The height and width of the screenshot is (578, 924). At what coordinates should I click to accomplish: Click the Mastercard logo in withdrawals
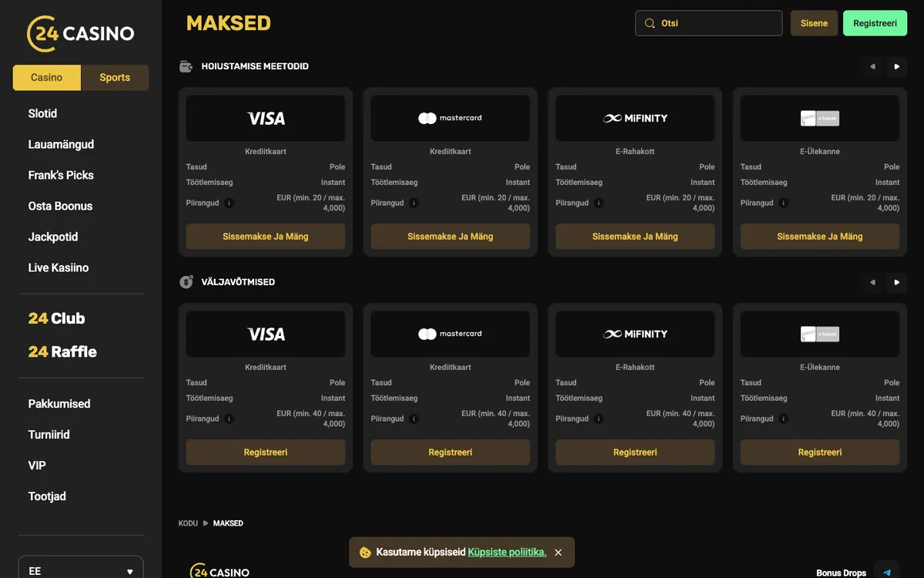(x=450, y=334)
